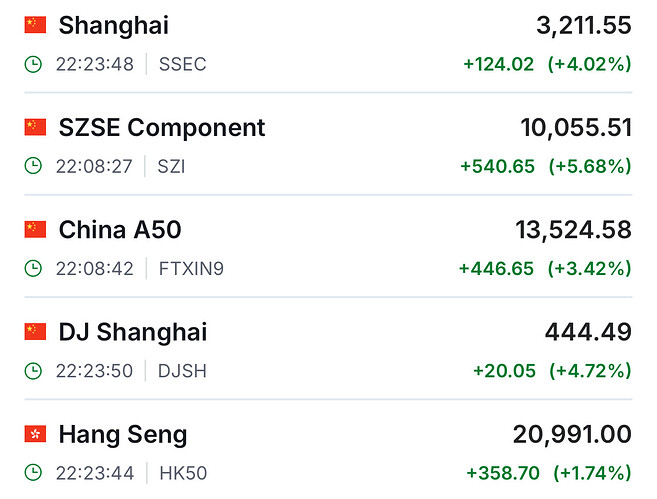Click the flag icon next to SZSE Component

pyautogui.click(x=36, y=127)
